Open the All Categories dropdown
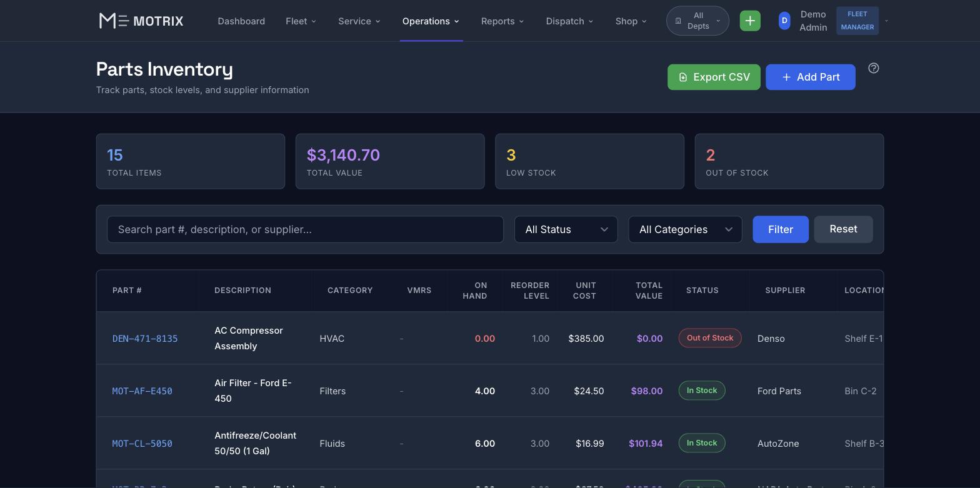Screen dimensions: 980x488 click(685, 229)
